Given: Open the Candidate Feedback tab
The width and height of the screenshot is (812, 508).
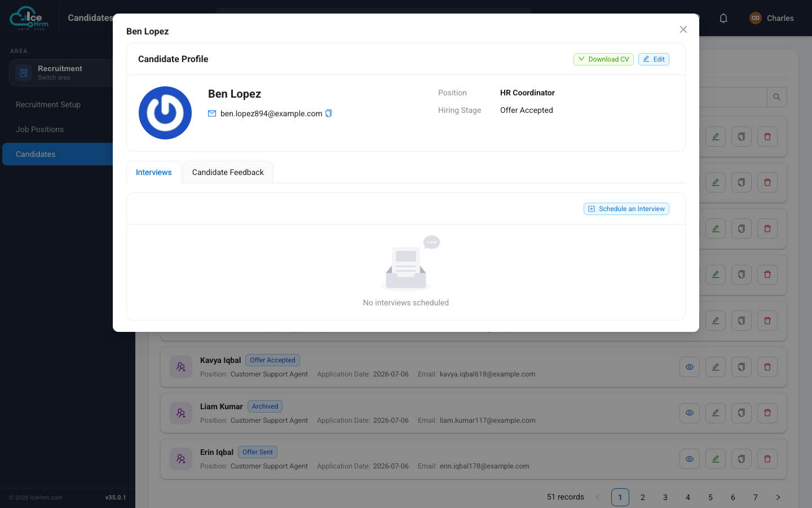Looking at the screenshot, I should [x=228, y=172].
